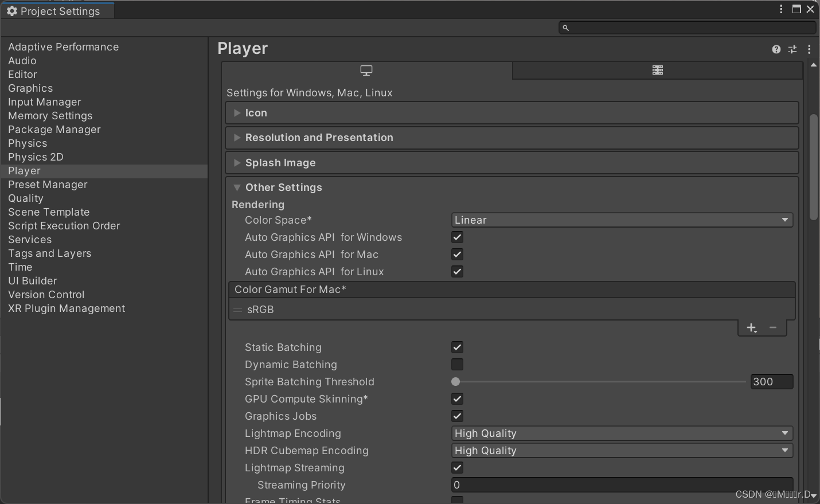Image resolution: width=820 pixels, height=504 pixels.
Task: Open the Player three-dot context menu
Action: 809,49
